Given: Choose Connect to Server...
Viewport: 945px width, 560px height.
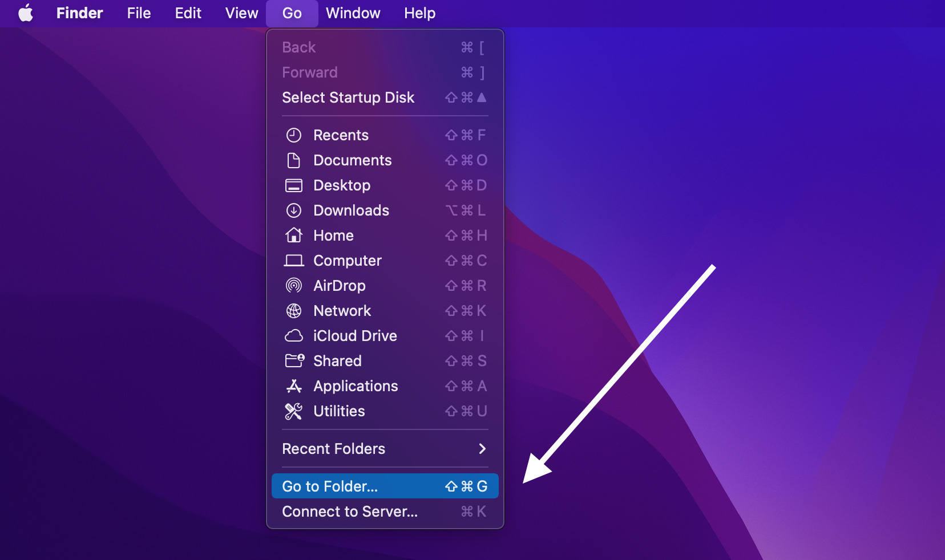Looking at the screenshot, I should tap(385, 512).
